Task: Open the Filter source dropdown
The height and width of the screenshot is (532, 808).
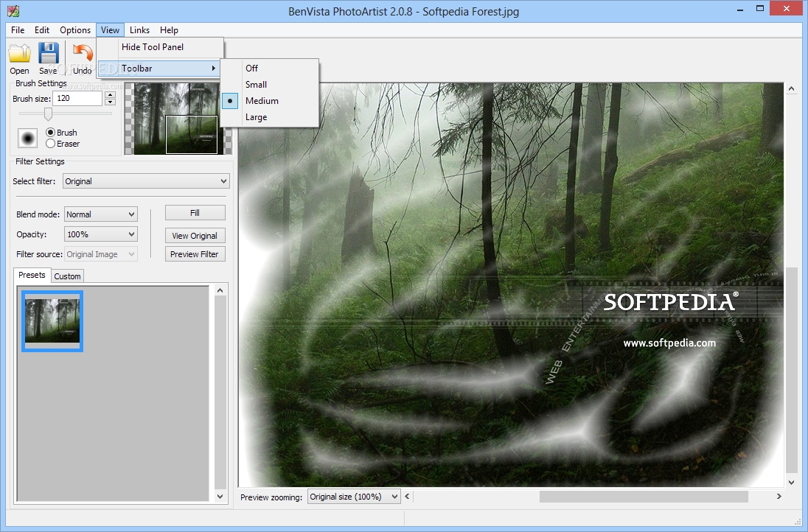Action: 101,254
